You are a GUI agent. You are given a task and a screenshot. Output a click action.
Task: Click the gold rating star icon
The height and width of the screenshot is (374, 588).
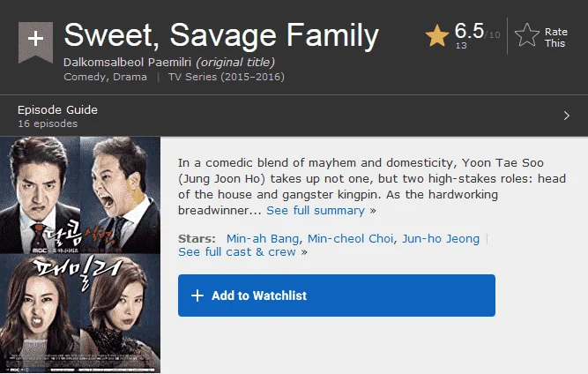(437, 35)
